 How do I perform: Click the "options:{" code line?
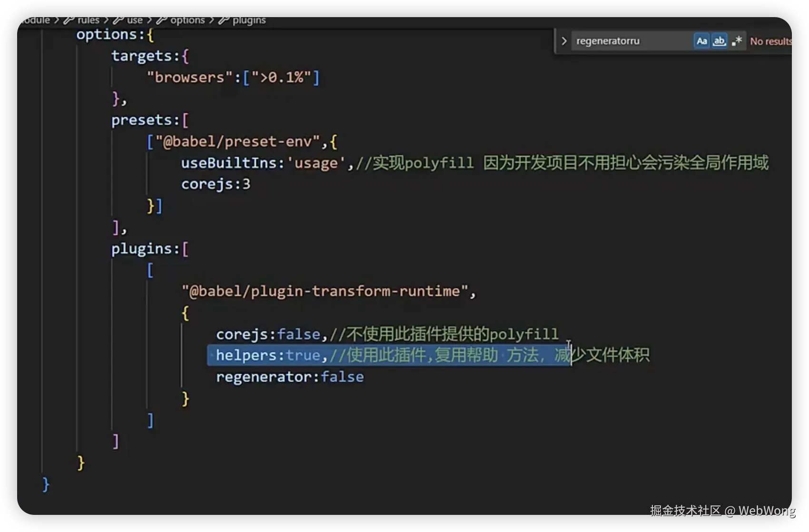click(115, 34)
